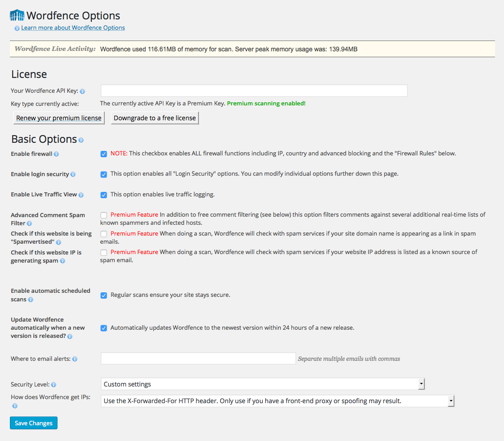Open help icon for Security Level
Screen dimensions: 504x441
(54, 385)
